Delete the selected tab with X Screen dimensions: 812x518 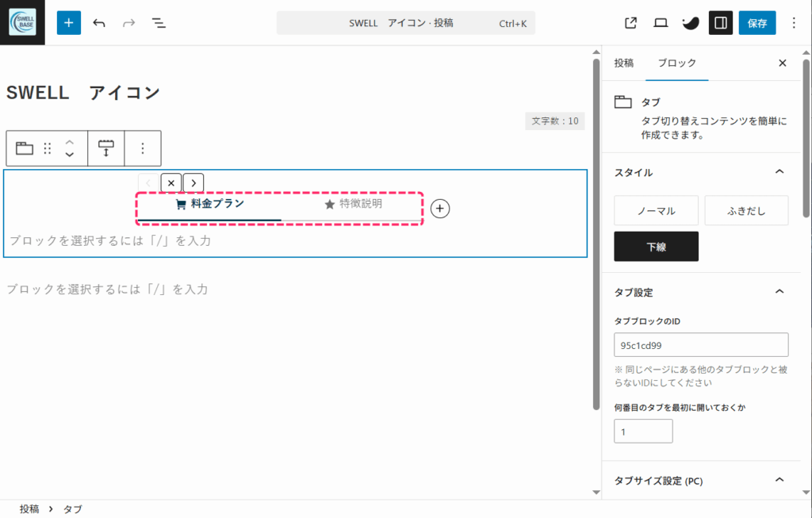pyautogui.click(x=171, y=183)
